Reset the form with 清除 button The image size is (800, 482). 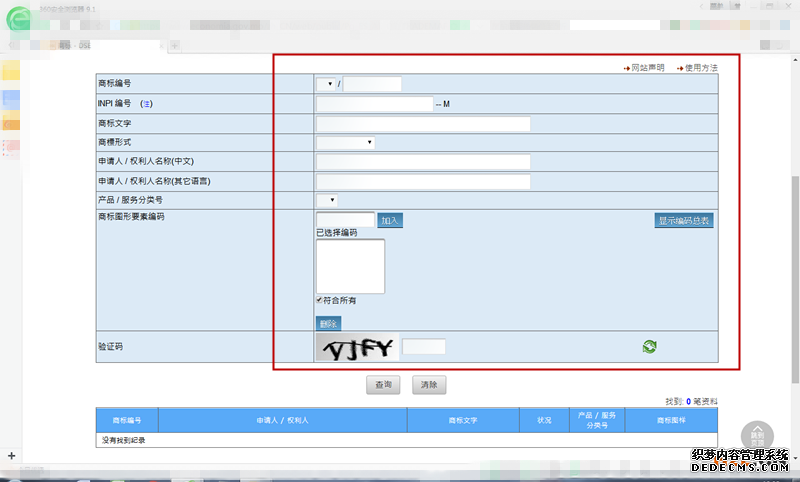[429, 385]
